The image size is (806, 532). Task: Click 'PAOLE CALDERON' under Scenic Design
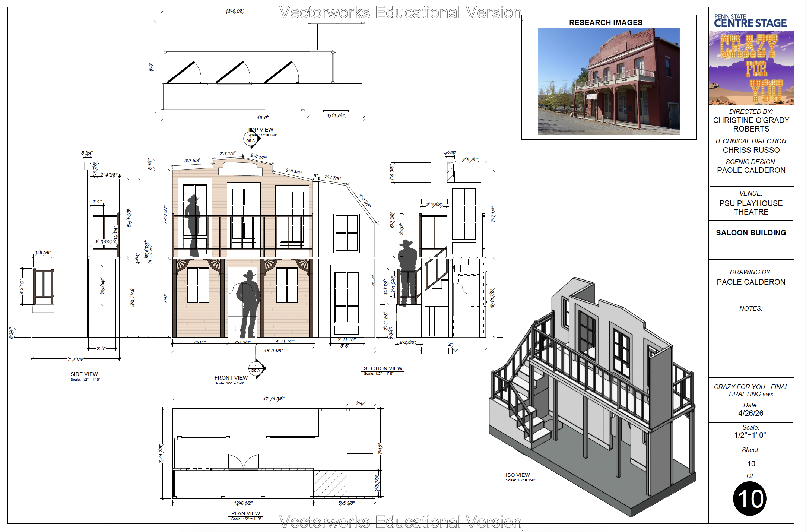tap(751, 170)
